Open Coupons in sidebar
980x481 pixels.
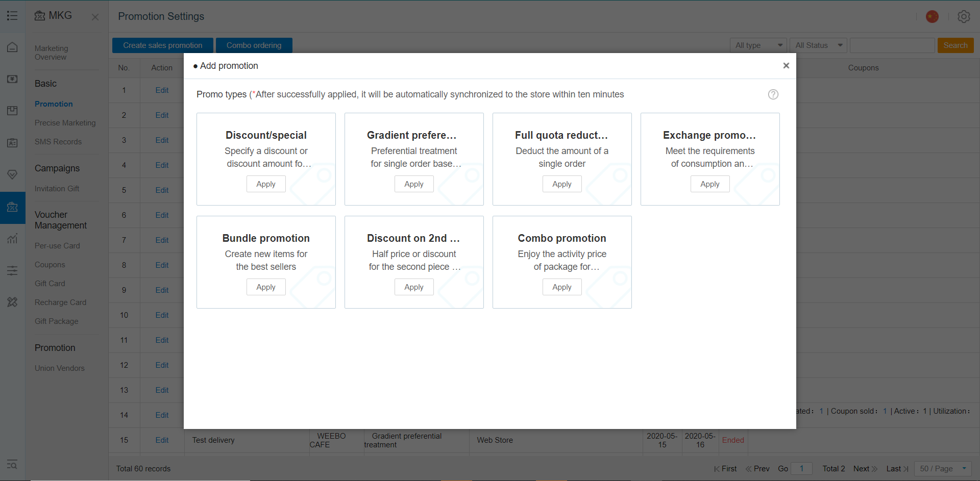click(50, 265)
